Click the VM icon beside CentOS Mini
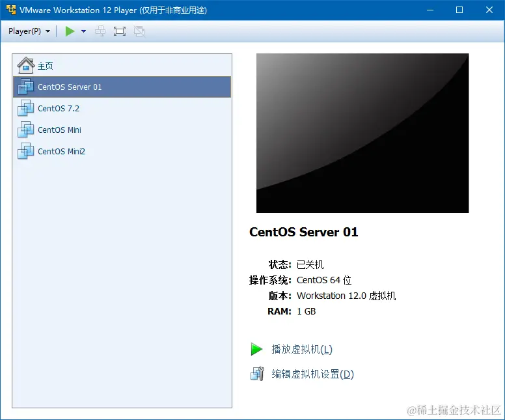The image size is (505, 420). [x=26, y=130]
